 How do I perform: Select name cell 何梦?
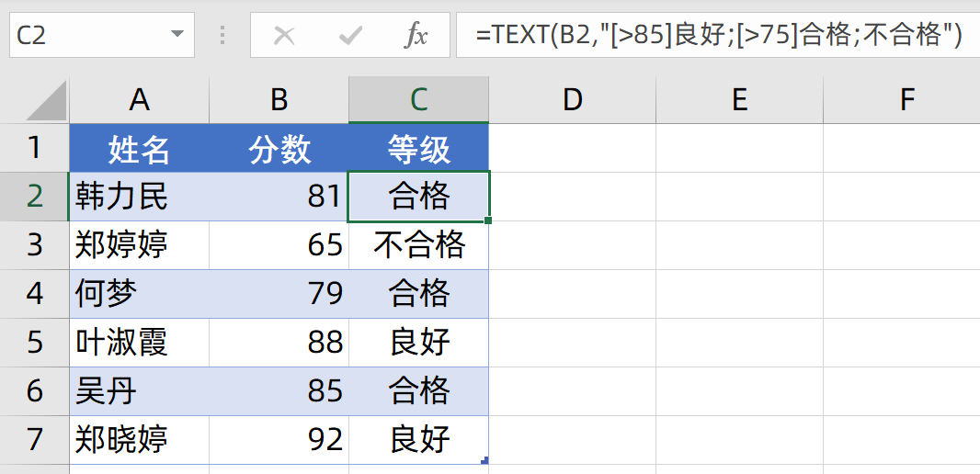(x=140, y=294)
